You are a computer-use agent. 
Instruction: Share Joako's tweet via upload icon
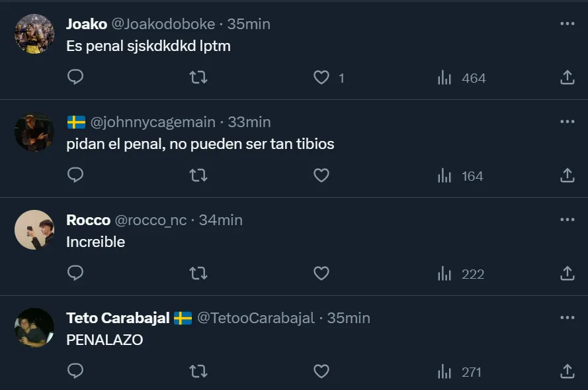(x=567, y=77)
